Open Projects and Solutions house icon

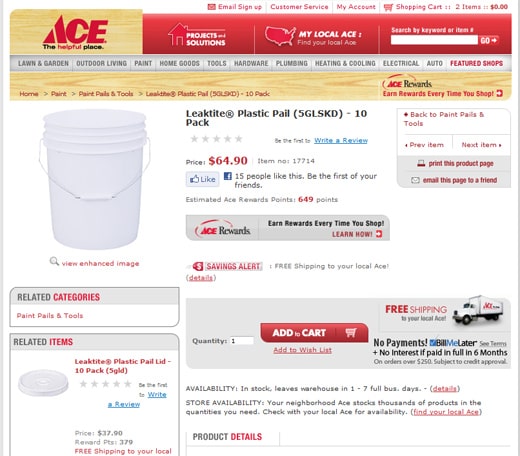tap(176, 34)
